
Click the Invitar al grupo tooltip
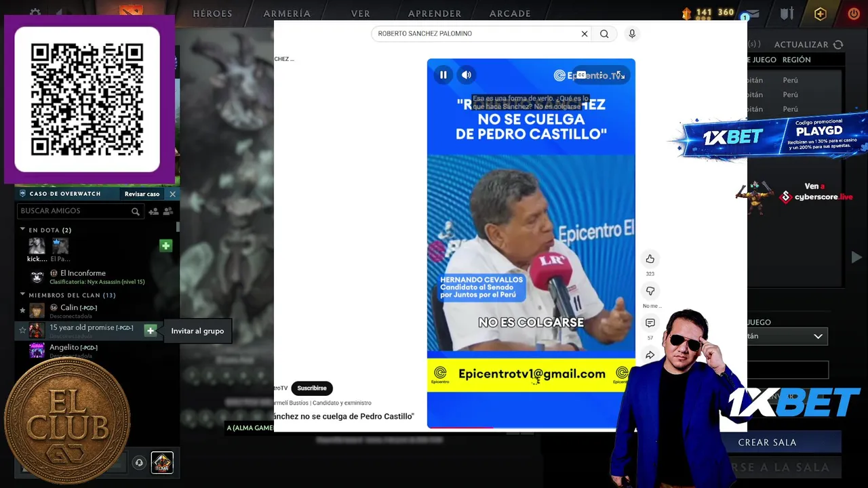[x=197, y=331]
